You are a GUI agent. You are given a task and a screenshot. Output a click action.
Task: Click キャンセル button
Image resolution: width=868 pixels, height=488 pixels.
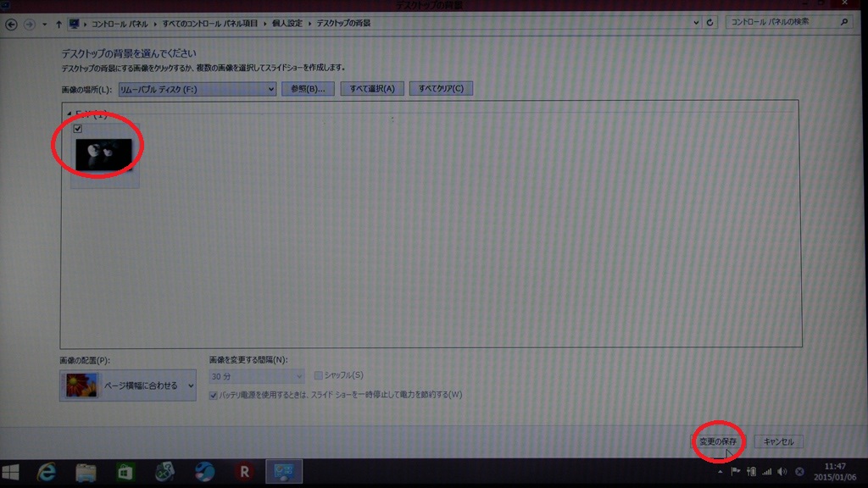pyautogui.click(x=778, y=441)
